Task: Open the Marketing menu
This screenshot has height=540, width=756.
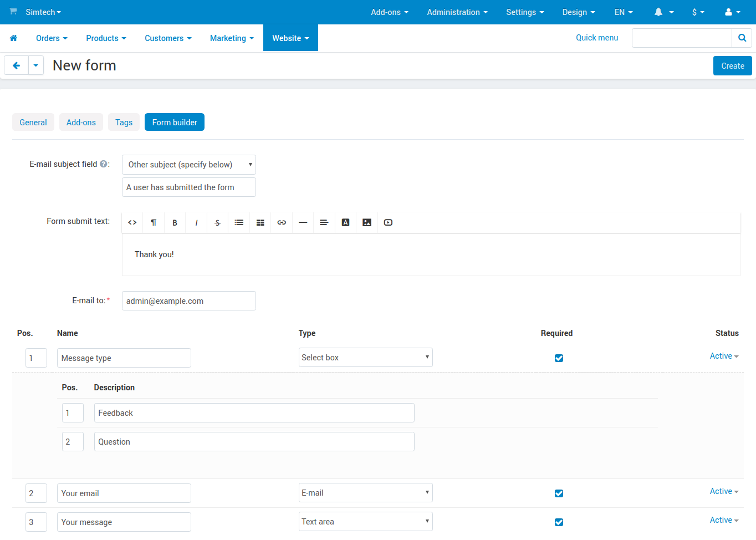Action: (232, 38)
